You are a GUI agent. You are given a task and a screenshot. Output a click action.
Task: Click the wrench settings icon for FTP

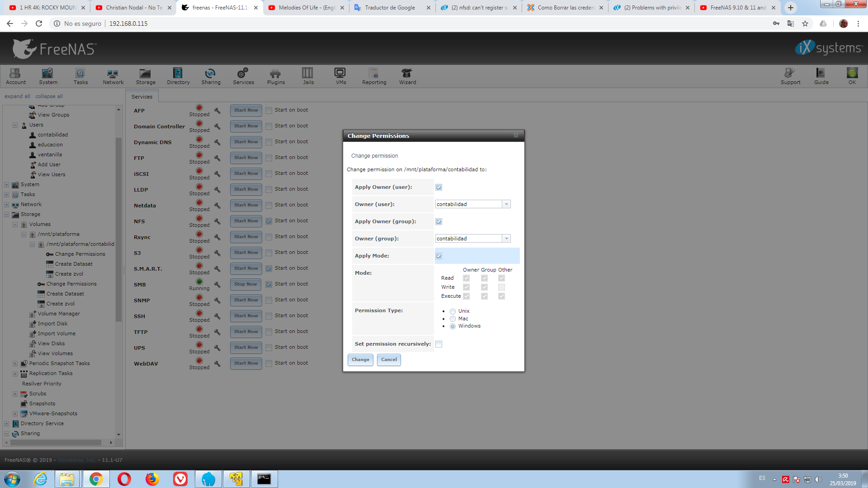217,158
